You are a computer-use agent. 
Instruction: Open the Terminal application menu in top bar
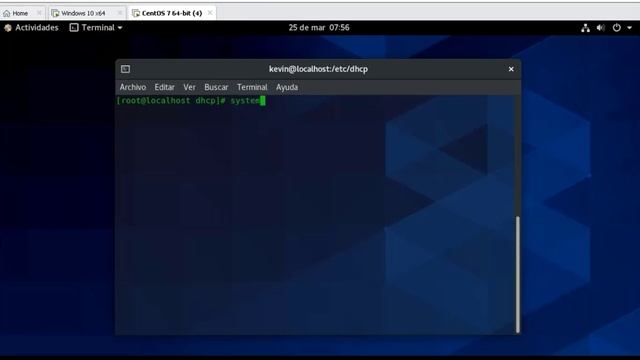point(96,28)
